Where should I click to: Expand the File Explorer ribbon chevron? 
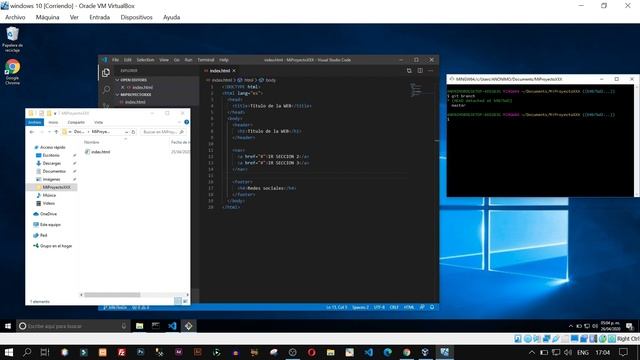179,122
